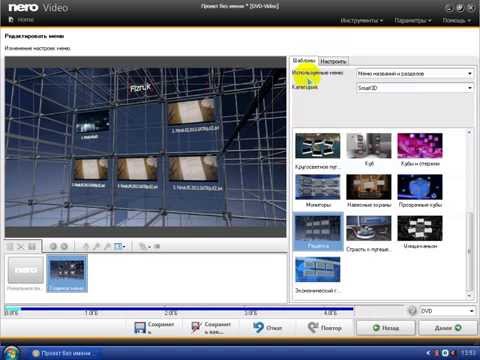Viewport: 480px width, 360px height.
Task: Click the scroll up arrow of template list
Action: (469, 132)
